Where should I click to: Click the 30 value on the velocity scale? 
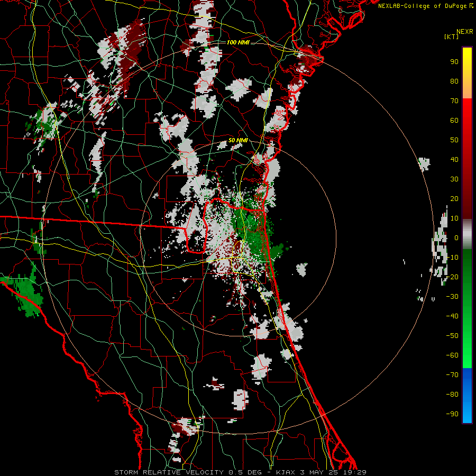(454, 179)
